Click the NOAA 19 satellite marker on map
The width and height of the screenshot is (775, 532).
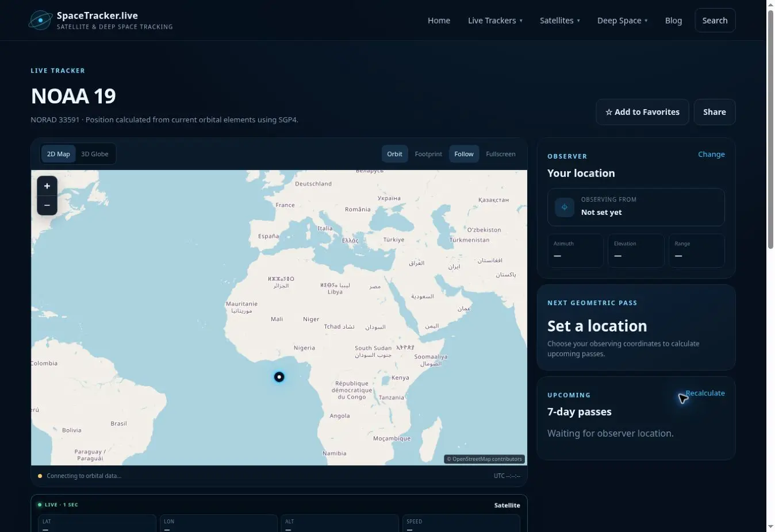[x=279, y=377]
